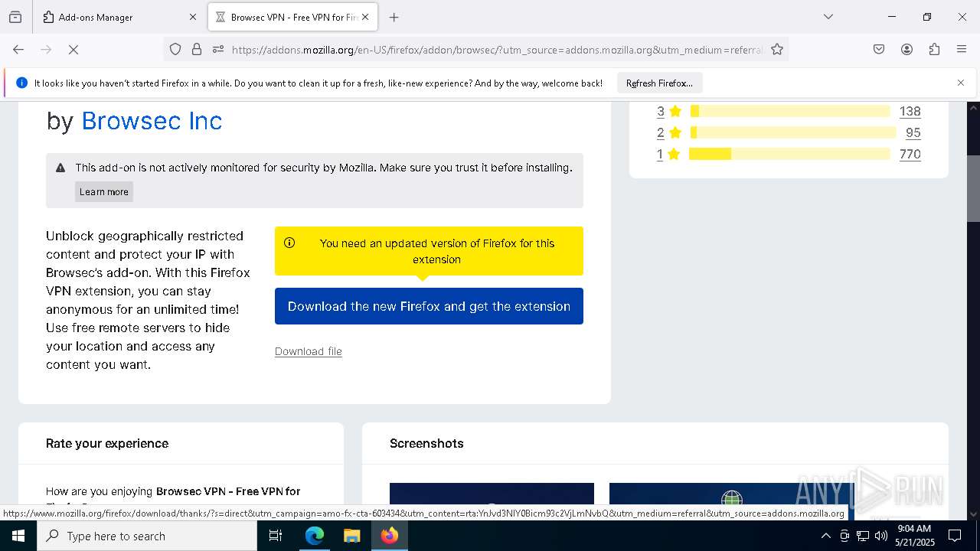Open the network tray icon
The height and width of the screenshot is (551, 980).
coord(863,536)
